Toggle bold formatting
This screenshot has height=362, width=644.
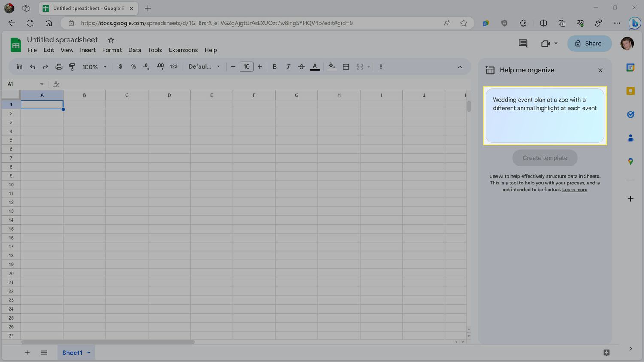[x=275, y=67]
